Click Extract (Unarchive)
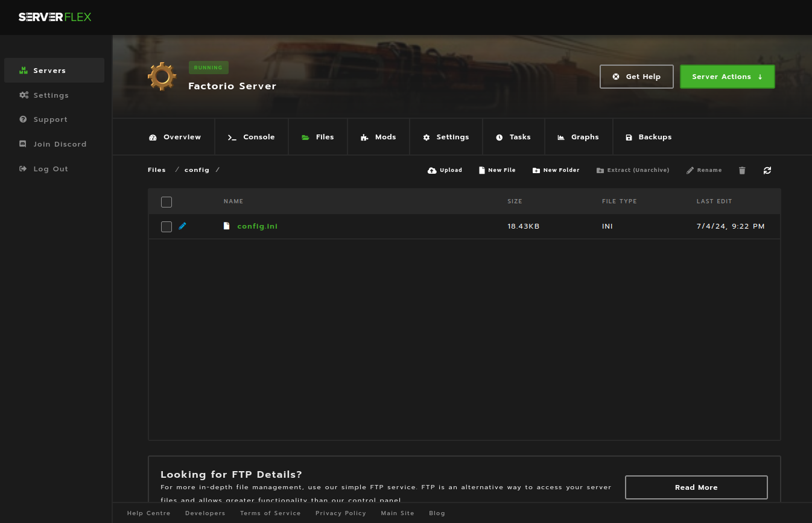This screenshot has height=523, width=812. coord(633,170)
